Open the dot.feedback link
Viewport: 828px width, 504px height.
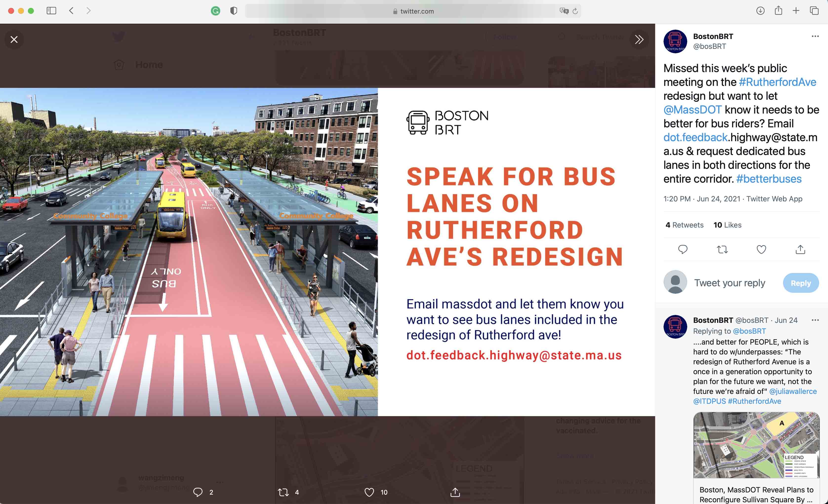point(695,137)
